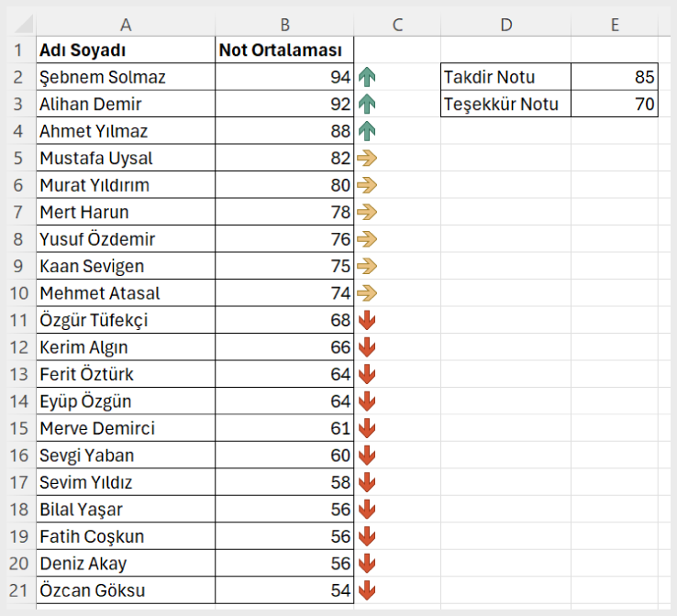Click the Not Ortalaması header cell
The height and width of the screenshot is (616, 677).
point(284,50)
